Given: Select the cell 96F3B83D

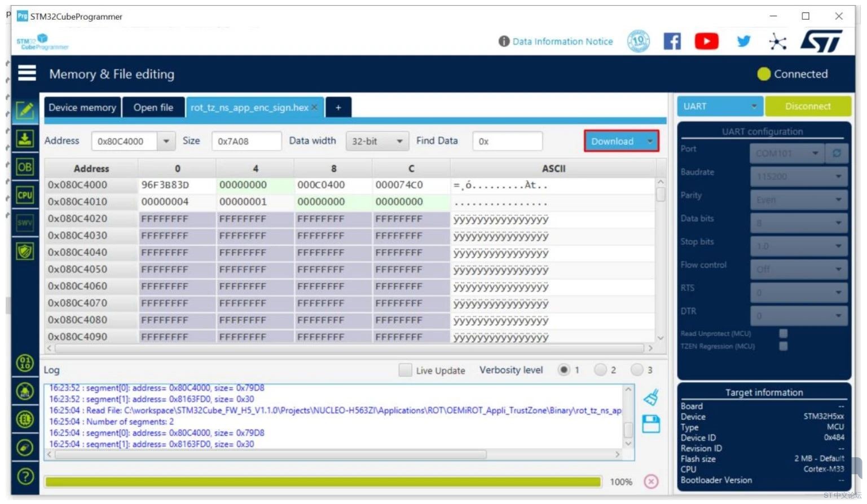Looking at the screenshot, I should [177, 185].
